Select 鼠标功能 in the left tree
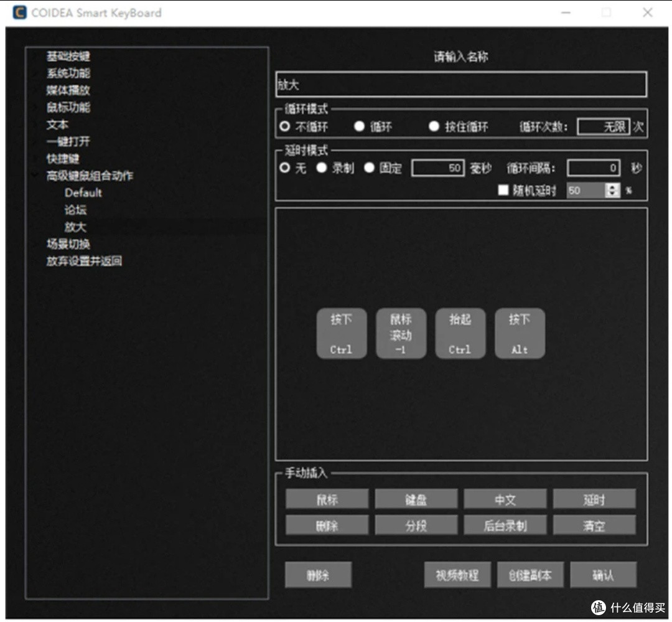The height and width of the screenshot is (622, 672). click(68, 107)
